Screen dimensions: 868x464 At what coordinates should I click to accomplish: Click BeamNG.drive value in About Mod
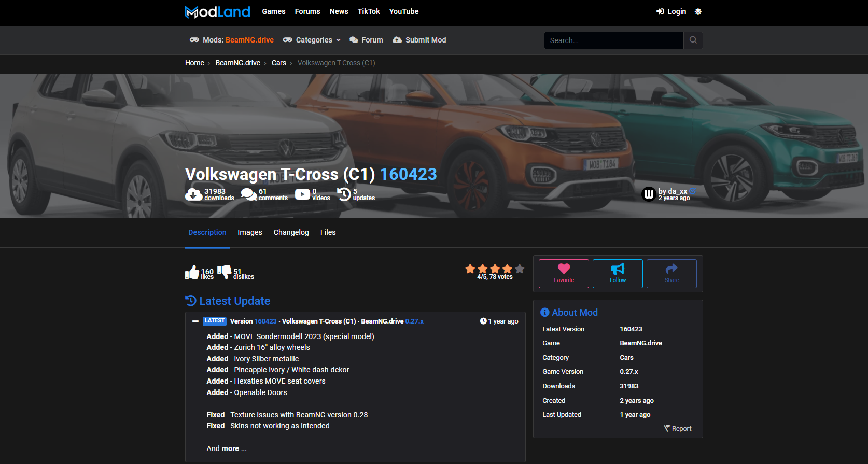pyautogui.click(x=641, y=343)
